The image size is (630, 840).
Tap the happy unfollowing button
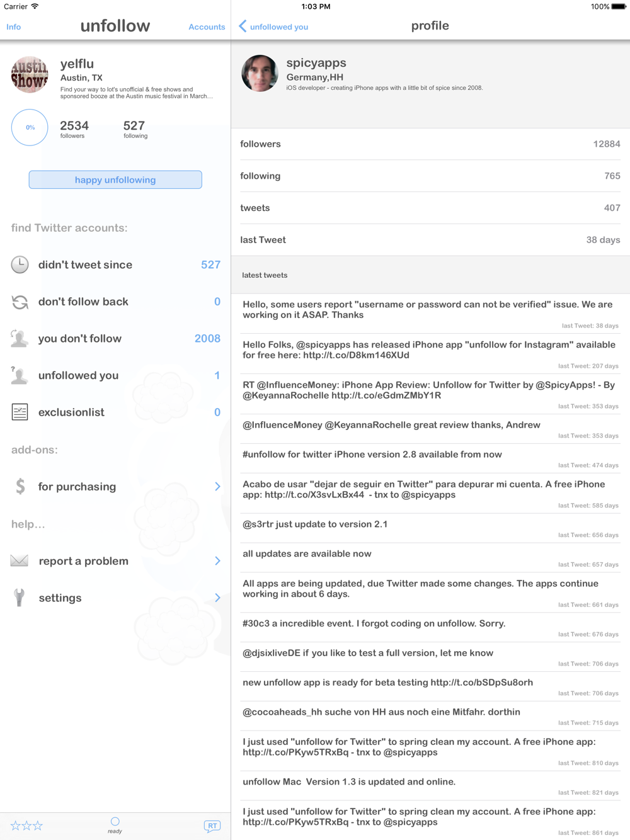(x=115, y=179)
